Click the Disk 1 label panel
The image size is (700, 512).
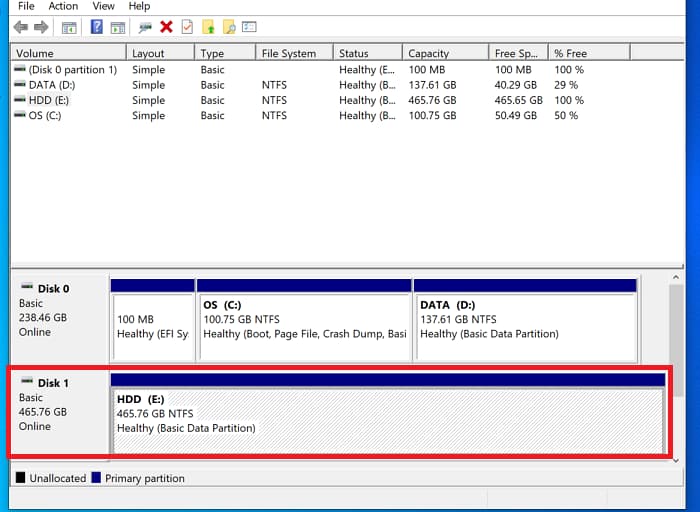pyautogui.click(x=58, y=412)
